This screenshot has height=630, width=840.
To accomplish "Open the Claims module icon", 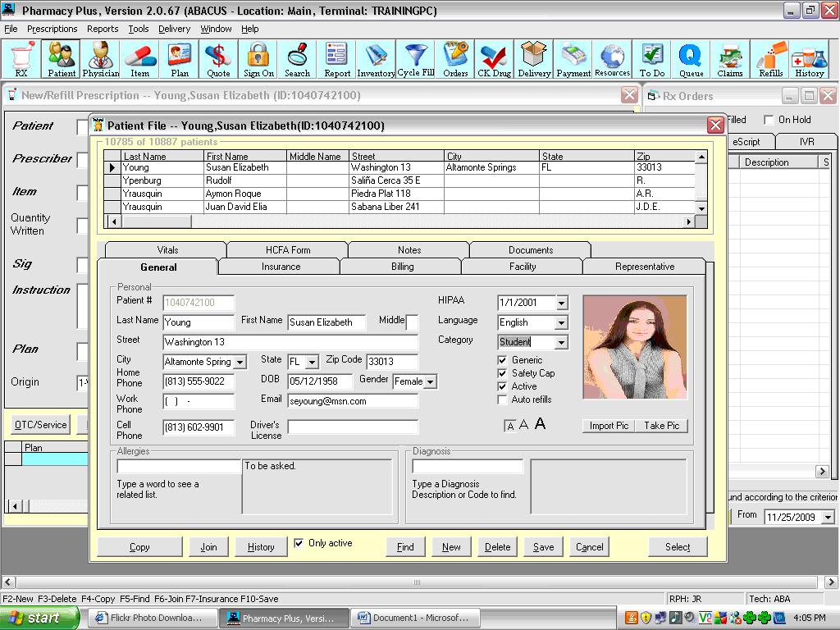I will tap(730, 59).
